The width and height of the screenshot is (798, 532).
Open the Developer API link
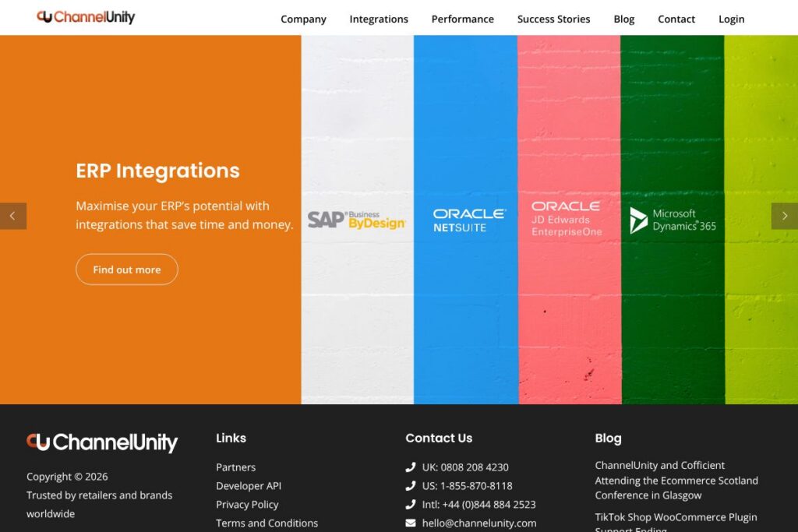pos(249,486)
